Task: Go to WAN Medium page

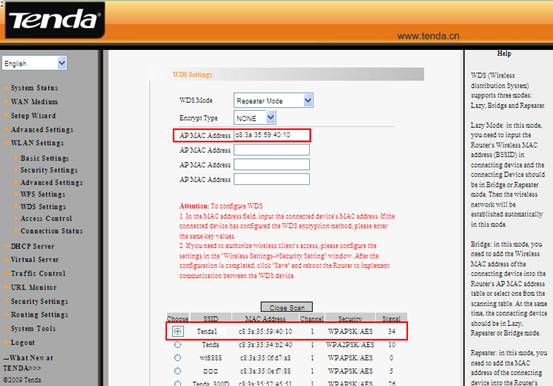Action: tap(34, 102)
